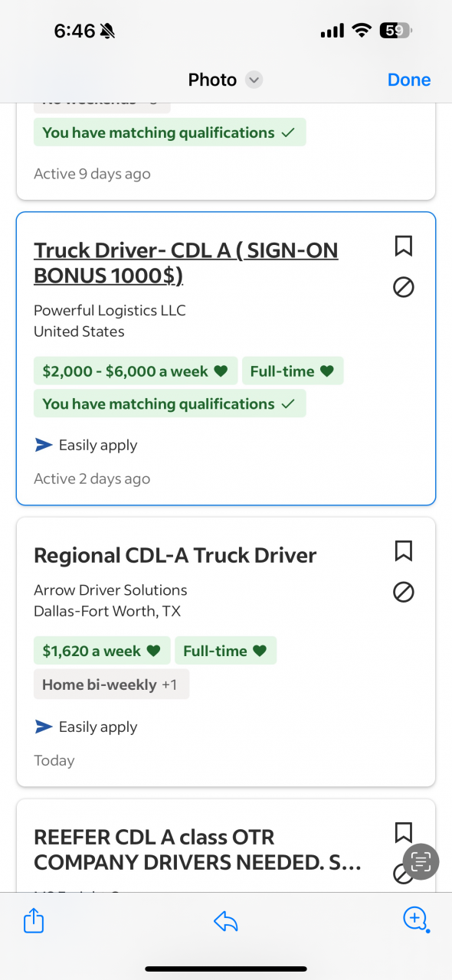Select the $2,000 - $6,000 a week tag
The image size is (452, 980).
pos(136,371)
